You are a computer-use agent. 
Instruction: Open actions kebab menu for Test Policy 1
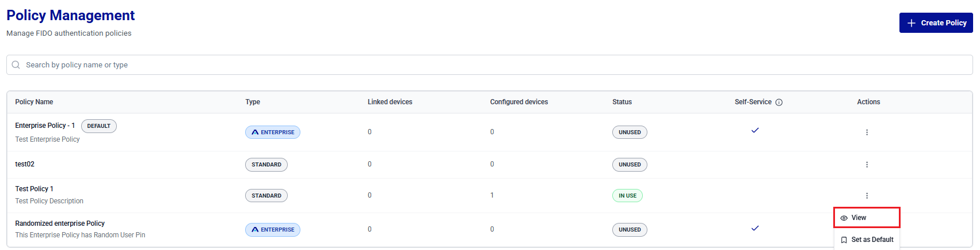tap(867, 196)
